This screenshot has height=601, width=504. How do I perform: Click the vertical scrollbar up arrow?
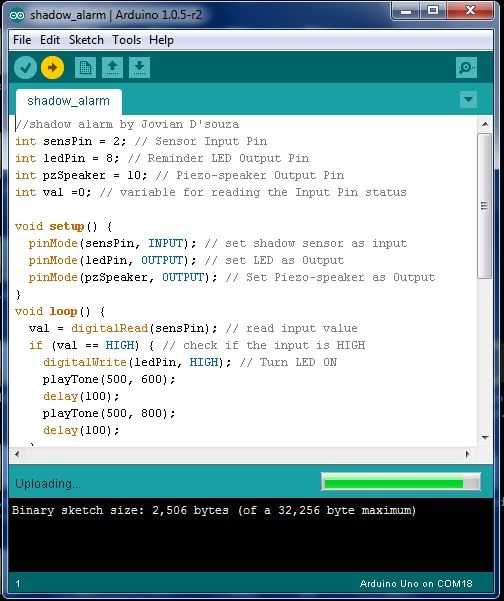485,124
